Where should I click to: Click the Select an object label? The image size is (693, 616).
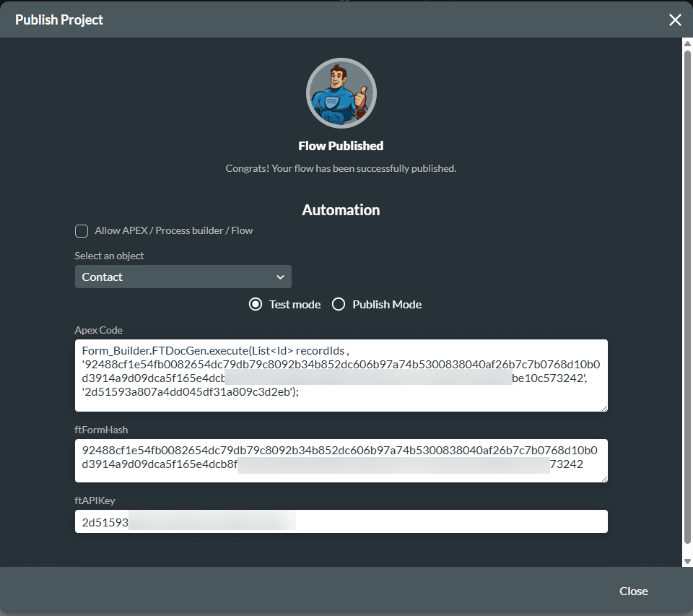click(x=109, y=256)
